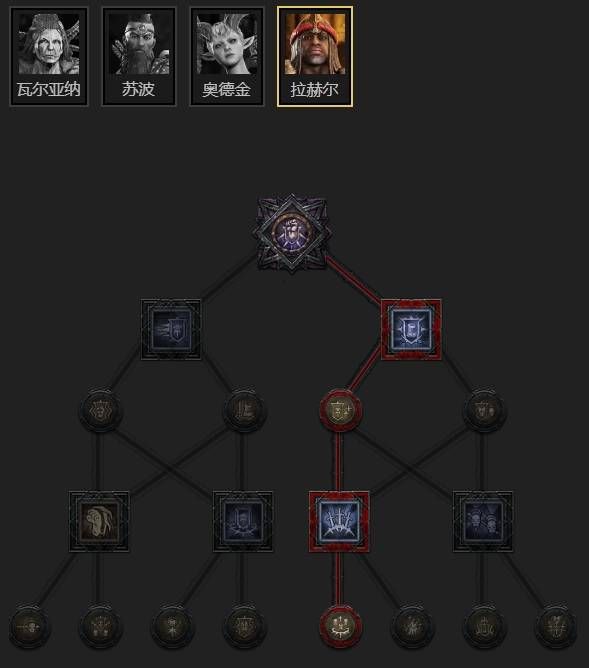This screenshot has height=668, width=589.
Task: Select the active red-framed three-swords skill node
Action: pyautogui.click(x=339, y=522)
